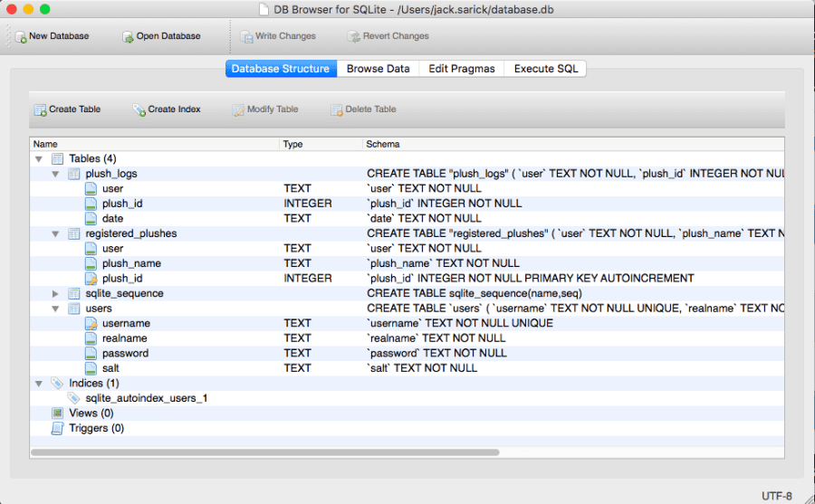
Task: Collapse the plush_logs table node
Action: click(55, 174)
